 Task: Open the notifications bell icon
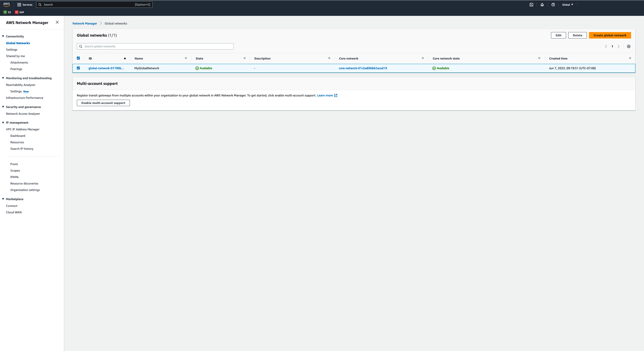click(542, 5)
